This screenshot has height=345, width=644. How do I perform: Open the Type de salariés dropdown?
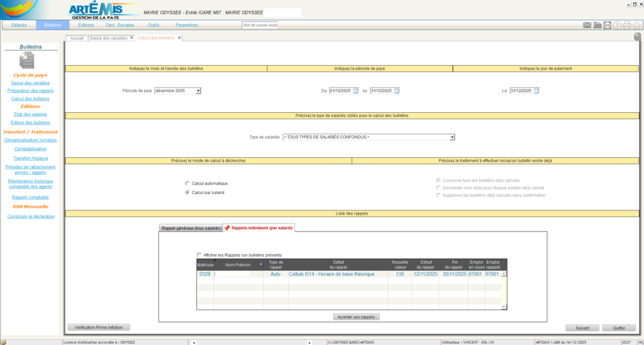452,137
